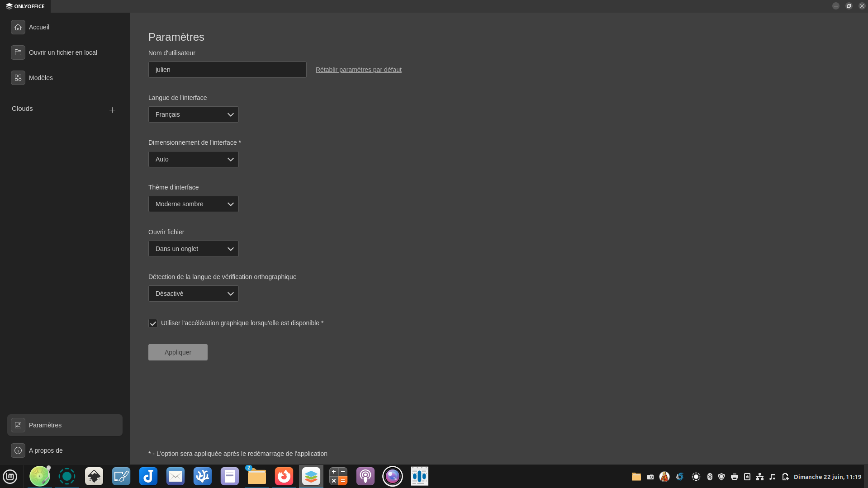Click the Nom d'utilisateur text field
This screenshot has width=868, height=488.
tap(227, 70)
